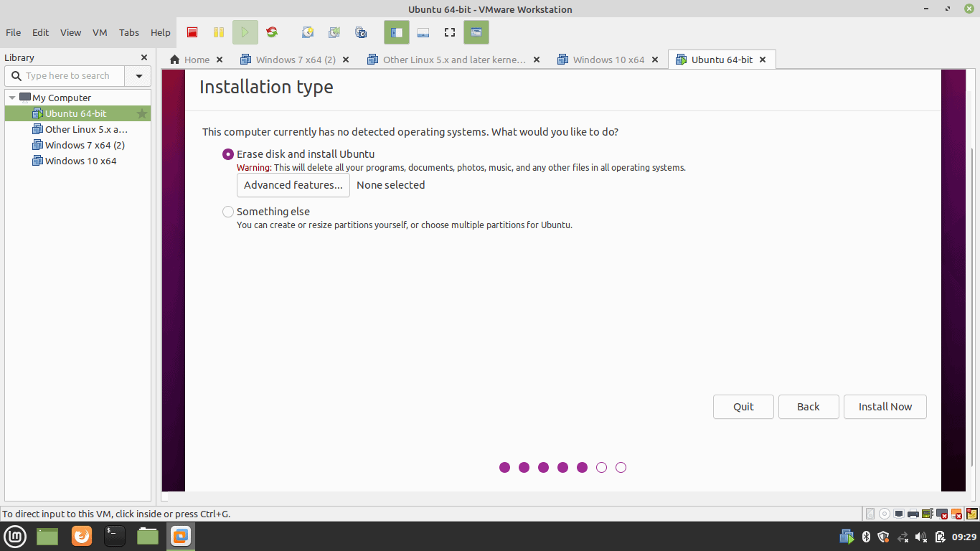Close the Windows 10 x64 tab
Screen dimensions: 980x551
[x=654, y=60]
